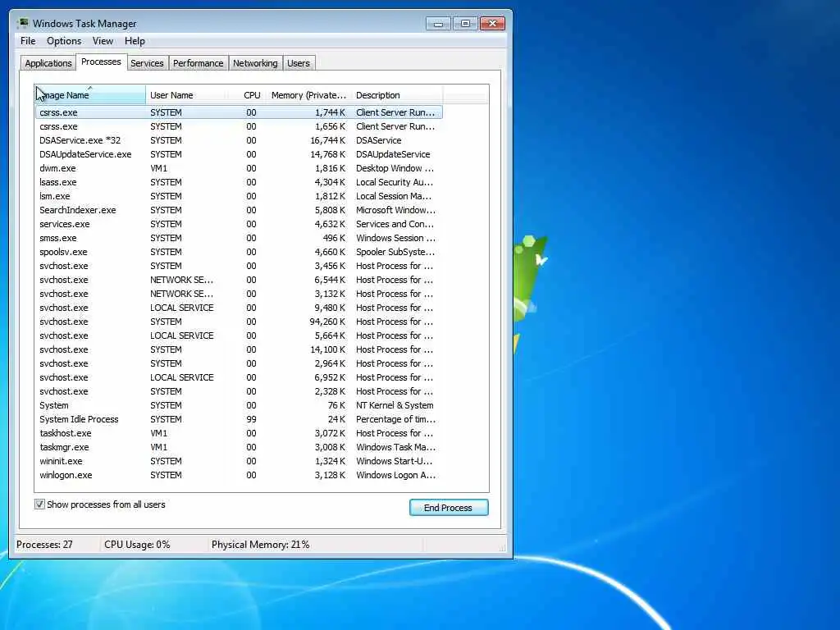Viewport: 840px width, 630px height.
Task: Select the lsm.exe process
Action: coord(239,196)
